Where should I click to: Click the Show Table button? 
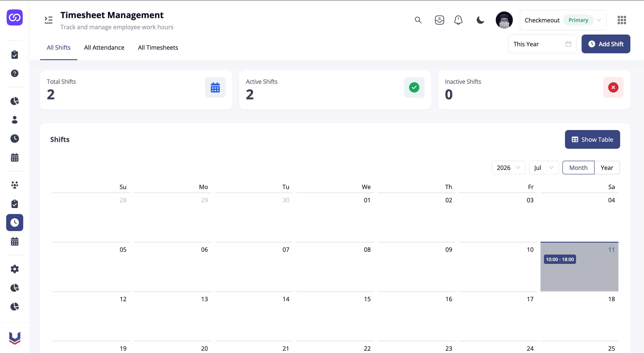(x=592, y=139)
